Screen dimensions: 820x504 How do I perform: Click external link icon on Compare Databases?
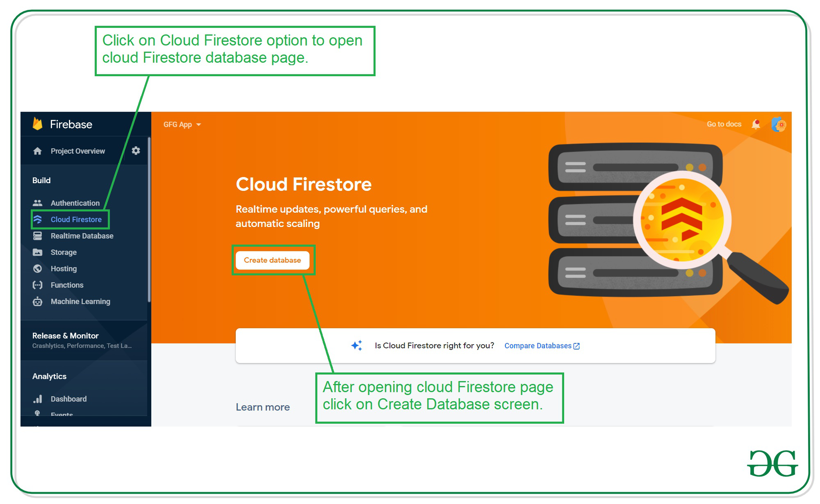[x=576, y=346]
